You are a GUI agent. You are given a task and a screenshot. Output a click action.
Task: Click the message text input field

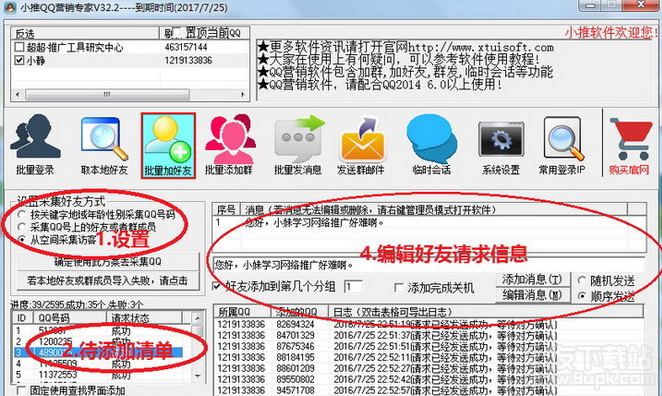(428, 265)
